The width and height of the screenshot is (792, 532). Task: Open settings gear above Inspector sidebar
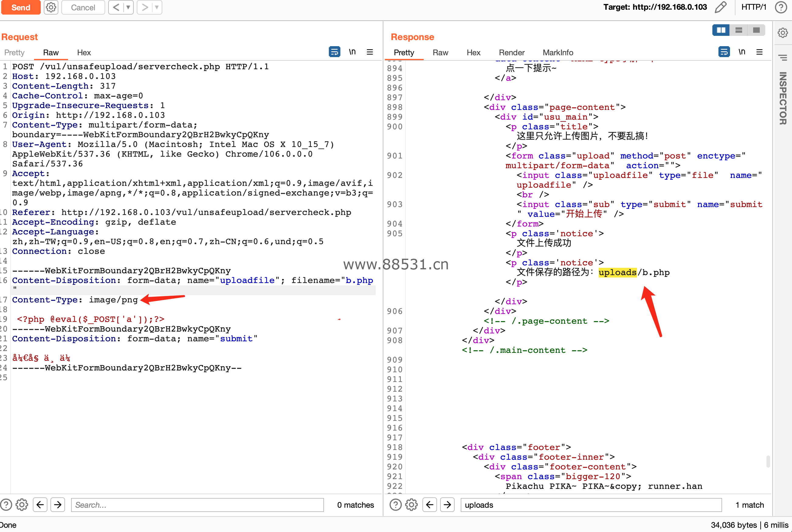pos(783,33)
